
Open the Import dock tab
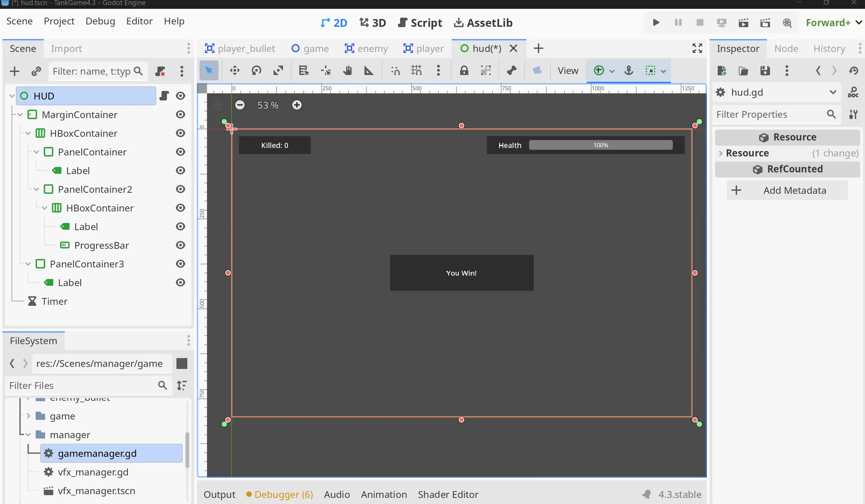click(67, 49)
